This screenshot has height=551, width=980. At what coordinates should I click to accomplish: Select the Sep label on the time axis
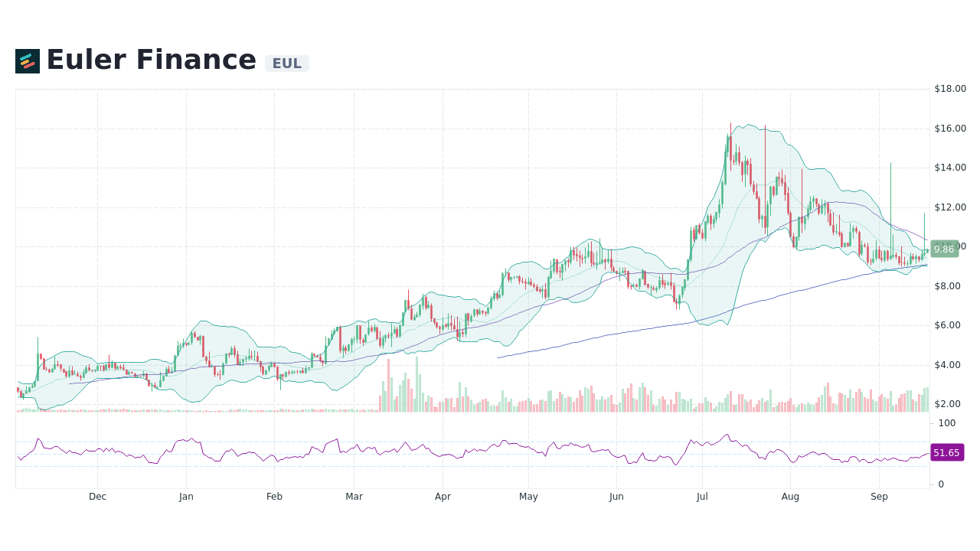[879, 497]
